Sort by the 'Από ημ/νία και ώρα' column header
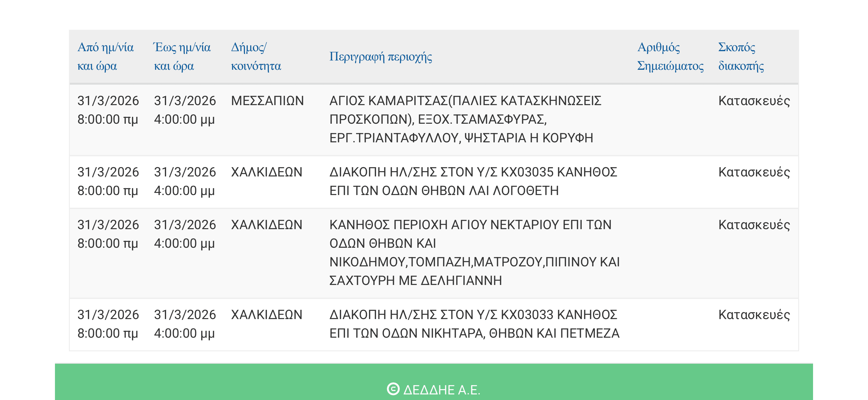This screenshot has width=868, height=400. point(106,56)
